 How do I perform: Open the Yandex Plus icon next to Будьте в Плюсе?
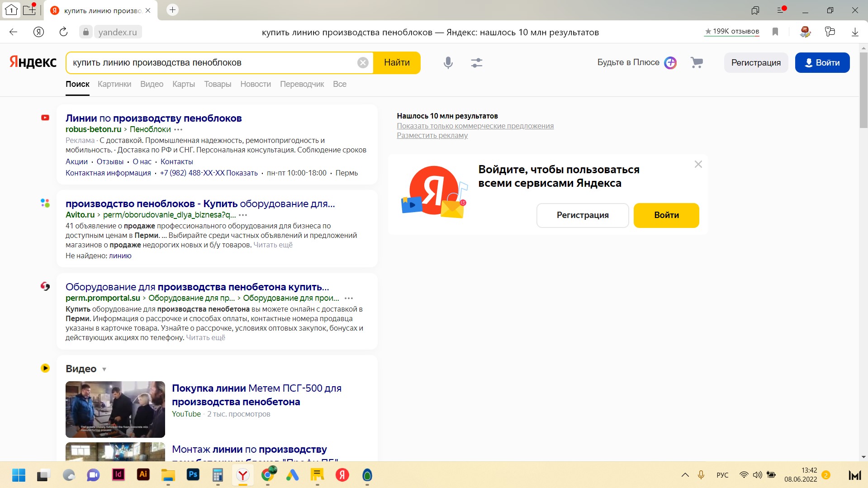pyautogui.click(x=670, y=62)
